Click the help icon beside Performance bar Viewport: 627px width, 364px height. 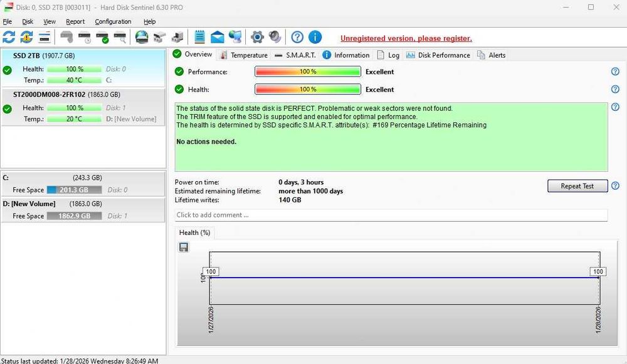[x=616, y=71]
